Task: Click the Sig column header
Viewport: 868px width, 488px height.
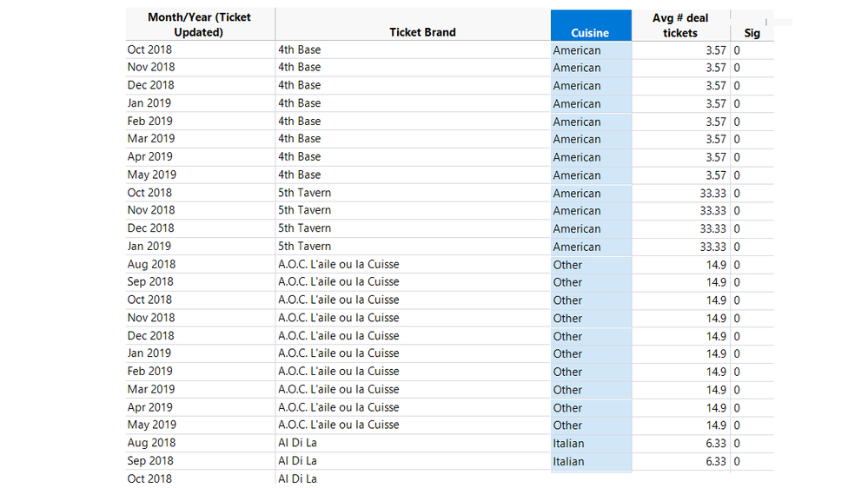Action: coord(752,33)
